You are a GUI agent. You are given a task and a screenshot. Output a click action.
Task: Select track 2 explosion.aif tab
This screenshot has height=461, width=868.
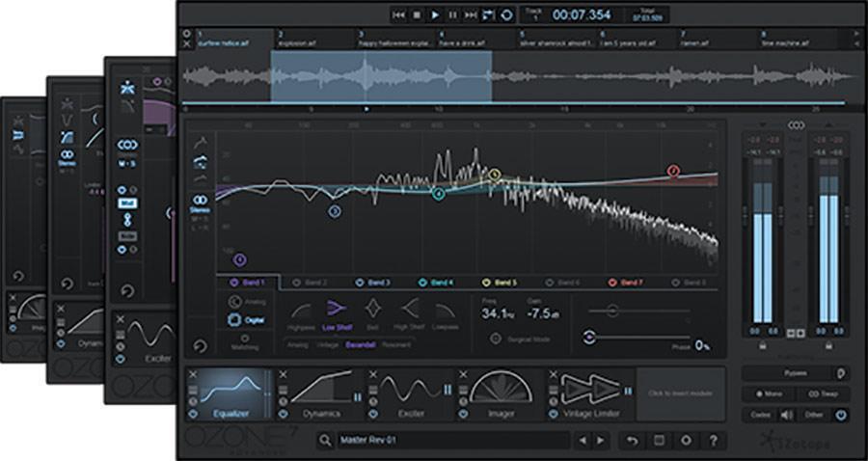[x=315, y=39]
